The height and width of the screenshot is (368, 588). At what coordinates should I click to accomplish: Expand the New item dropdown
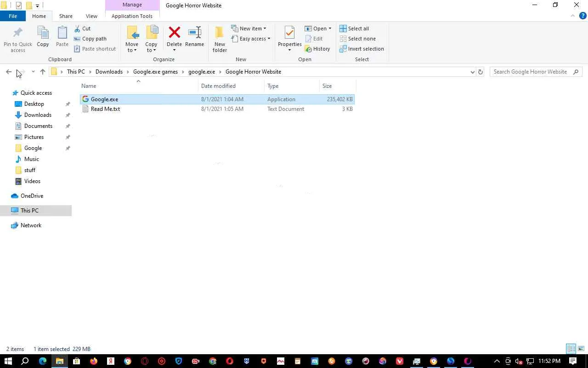pos(249,29)
